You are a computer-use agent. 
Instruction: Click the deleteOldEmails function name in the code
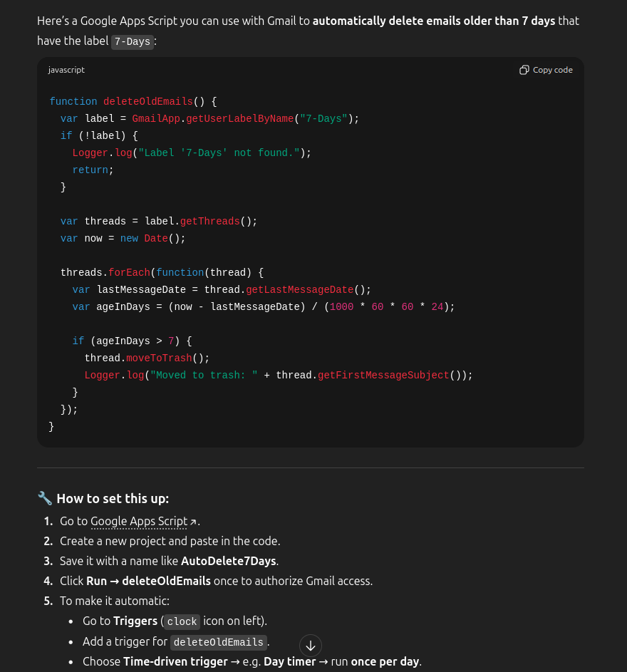(x=148, y=101)
